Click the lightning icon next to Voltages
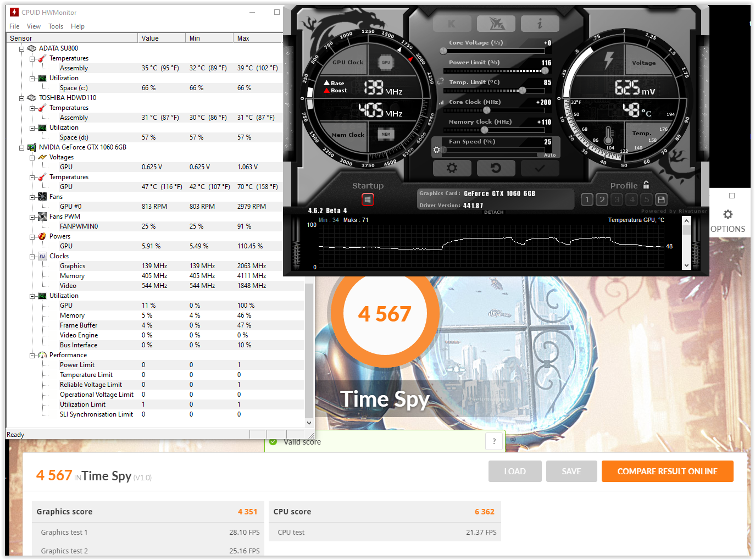 point(42,157)
